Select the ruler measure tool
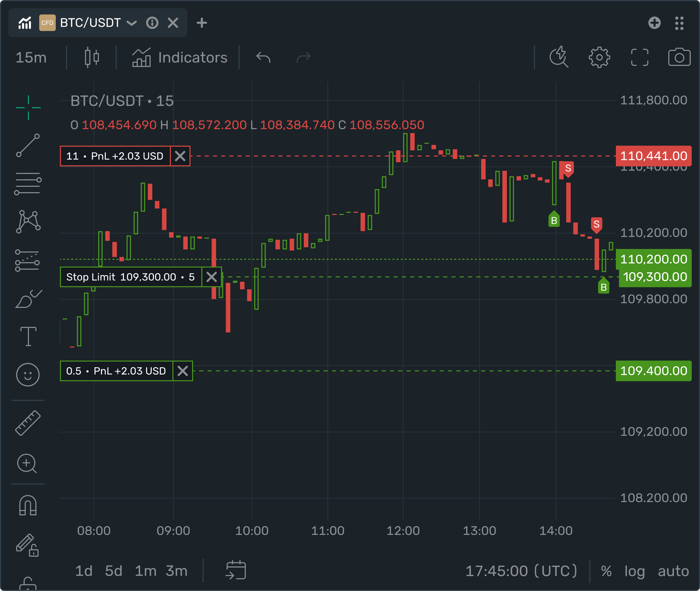This screenshot has height=591, width=700. coord(28,423)
